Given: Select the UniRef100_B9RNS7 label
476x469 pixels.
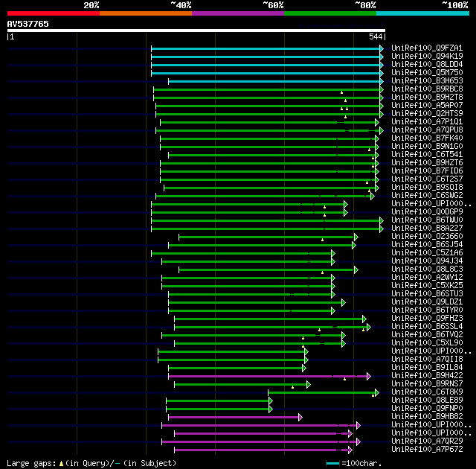Looking at the screenshot, I should pos(427,384).
